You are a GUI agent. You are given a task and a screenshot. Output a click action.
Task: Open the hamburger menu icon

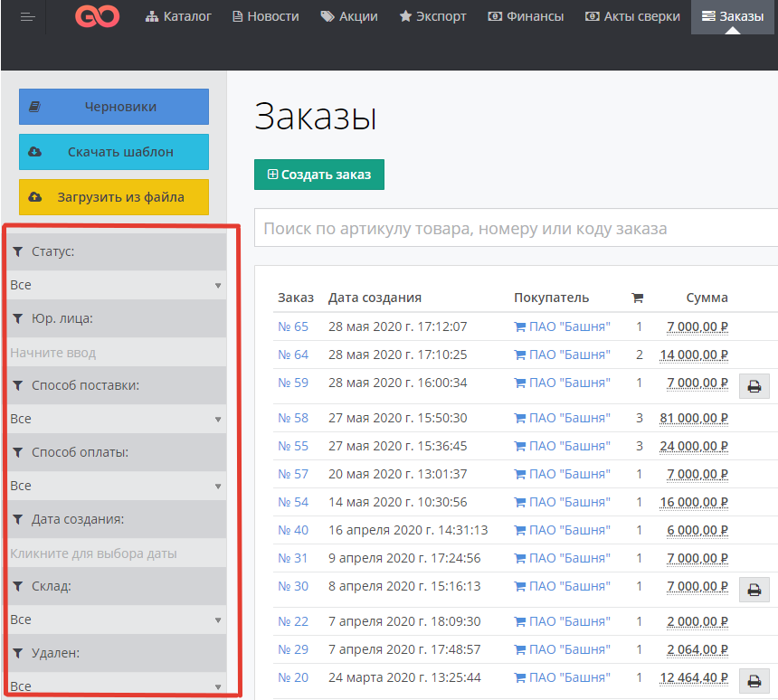[x=27, y=16]
